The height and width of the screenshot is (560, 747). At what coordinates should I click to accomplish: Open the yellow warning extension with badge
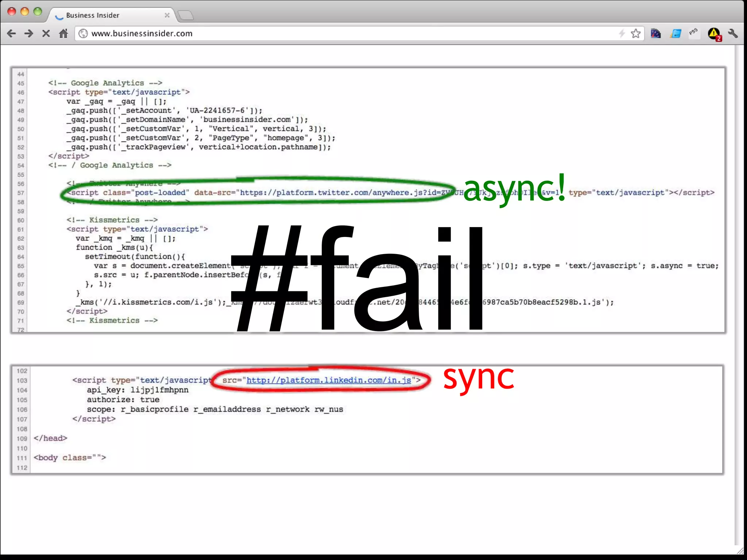point(715,34)
